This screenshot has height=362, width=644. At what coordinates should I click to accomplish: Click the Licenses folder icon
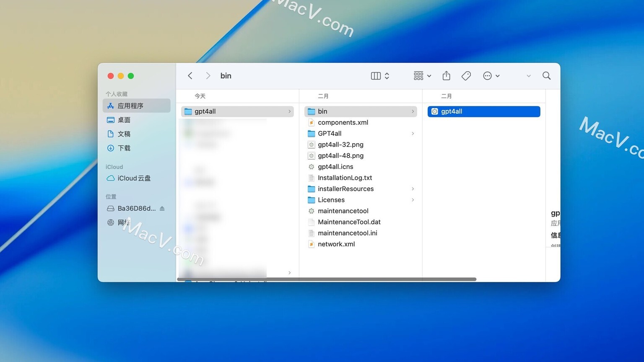[311, 200]
